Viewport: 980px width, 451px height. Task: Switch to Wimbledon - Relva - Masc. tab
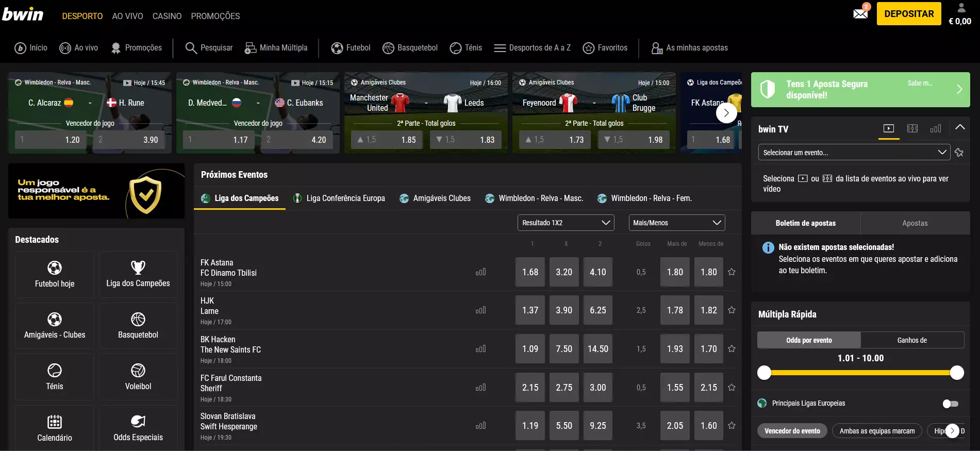click(x=534, y=198)
